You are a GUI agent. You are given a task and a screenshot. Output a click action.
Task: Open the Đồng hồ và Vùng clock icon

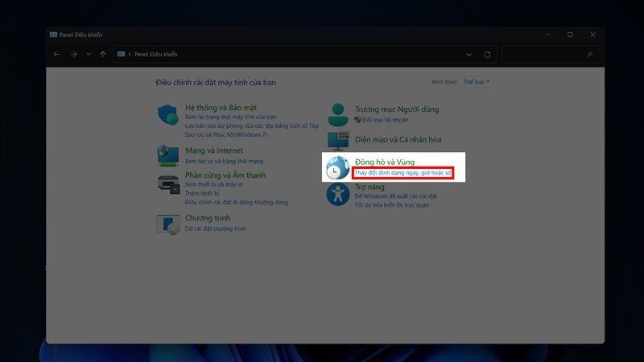337,167
